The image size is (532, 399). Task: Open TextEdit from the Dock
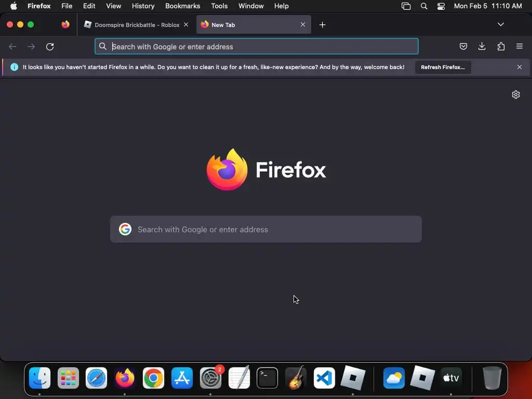(x=239, y=378)
